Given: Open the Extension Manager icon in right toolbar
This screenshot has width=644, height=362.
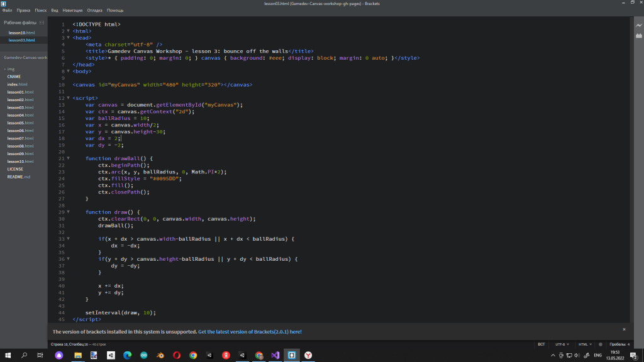Looking at the screenshot, I should (x=639, y=36).
